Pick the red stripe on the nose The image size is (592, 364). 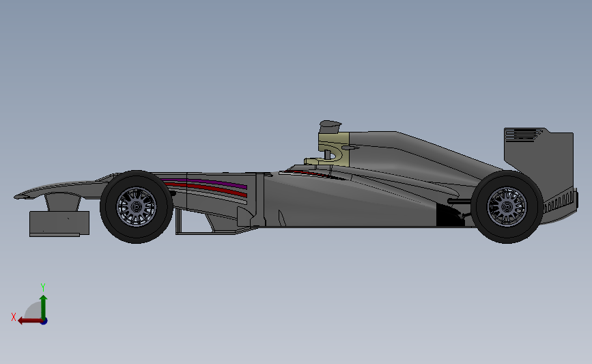(x=207, y=188)
